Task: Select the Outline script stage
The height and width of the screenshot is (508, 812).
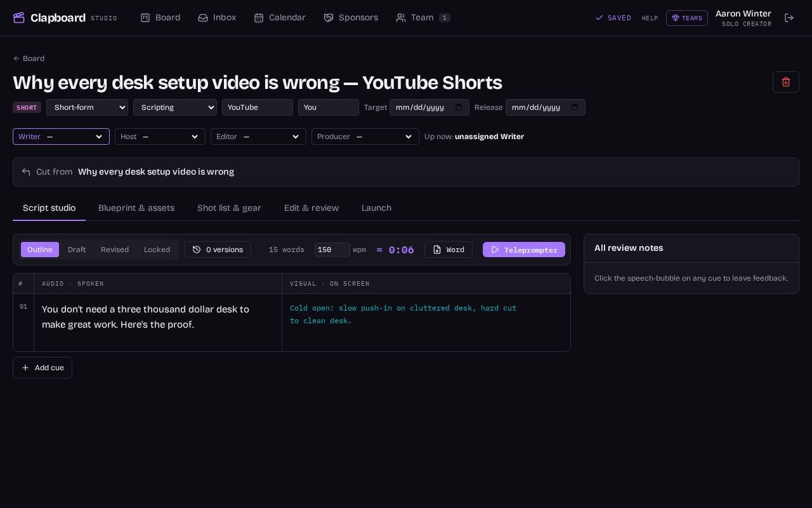Action: pos(40,250)
